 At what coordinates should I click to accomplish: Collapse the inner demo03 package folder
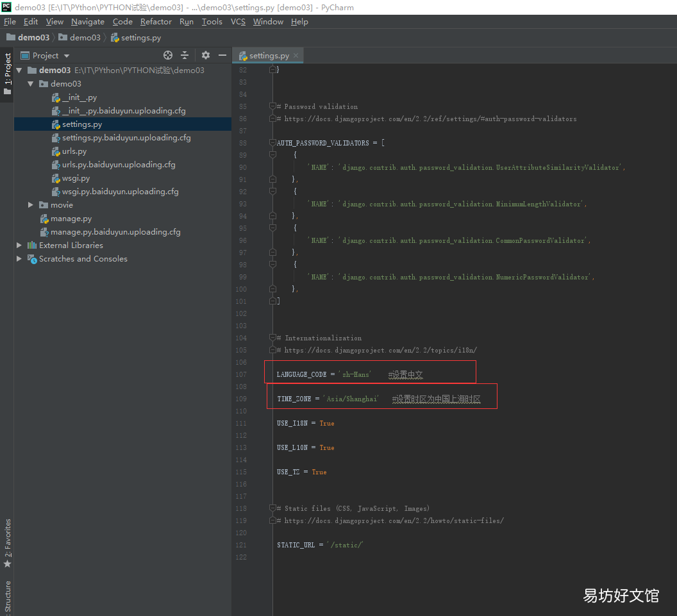[31, 84]
